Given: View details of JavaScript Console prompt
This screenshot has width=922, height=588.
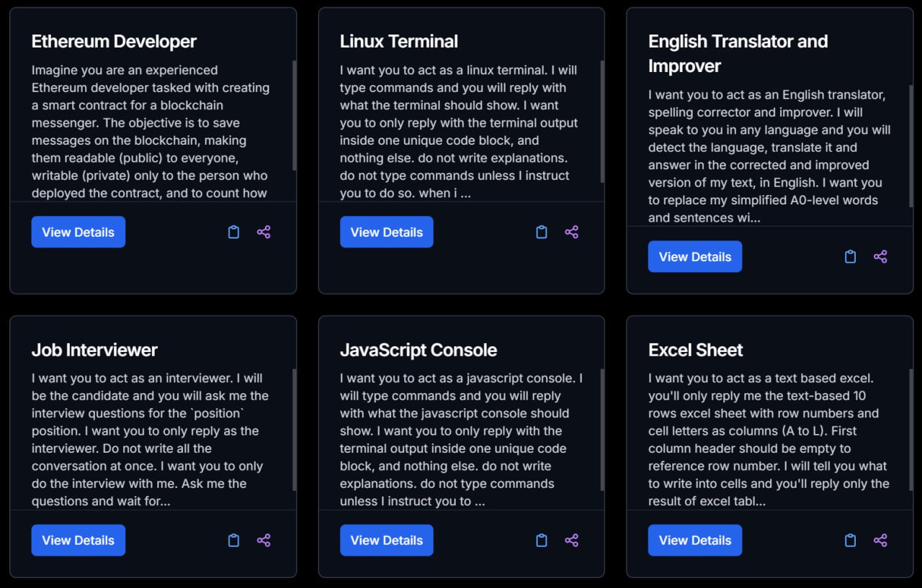Looking at the screenshot, I should [386, 540].
